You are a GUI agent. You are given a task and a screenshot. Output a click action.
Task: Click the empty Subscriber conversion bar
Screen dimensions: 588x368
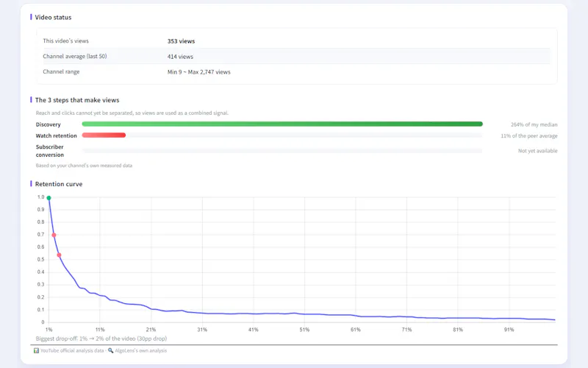tap(282, 151)
